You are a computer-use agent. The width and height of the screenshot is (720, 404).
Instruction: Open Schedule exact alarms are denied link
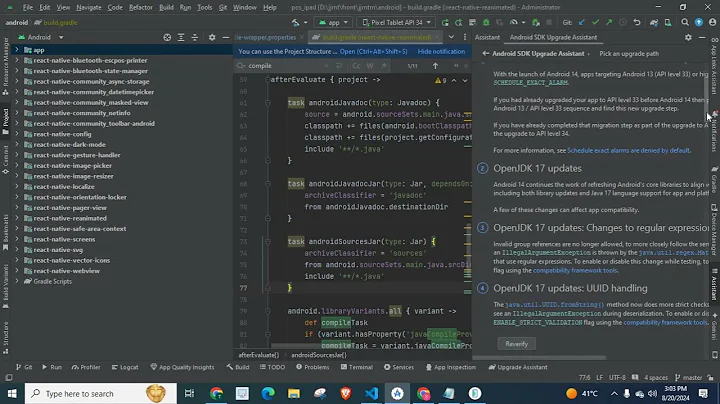tap(628, 150)
